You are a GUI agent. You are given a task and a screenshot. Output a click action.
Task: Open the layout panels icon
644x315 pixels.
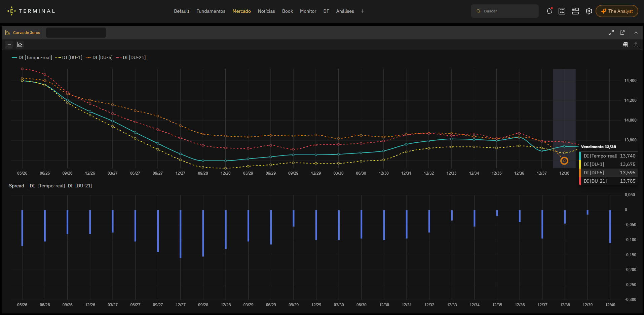(x=575, y=11)
